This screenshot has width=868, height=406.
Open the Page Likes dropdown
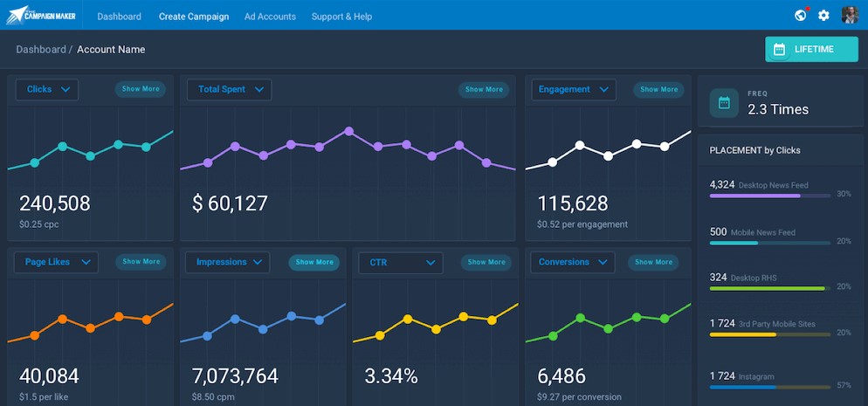point(57,262)
